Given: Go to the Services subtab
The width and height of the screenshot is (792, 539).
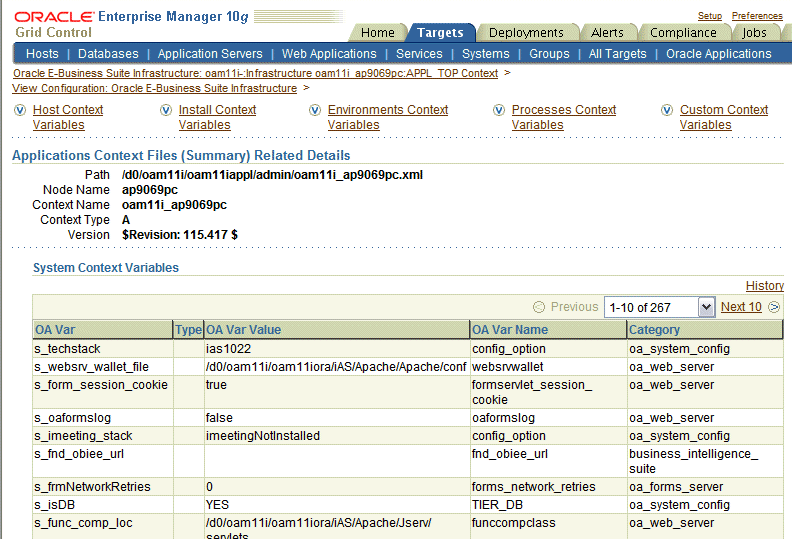Looking at the screenshot, I should pyautogui.click(x=419, y=54).
